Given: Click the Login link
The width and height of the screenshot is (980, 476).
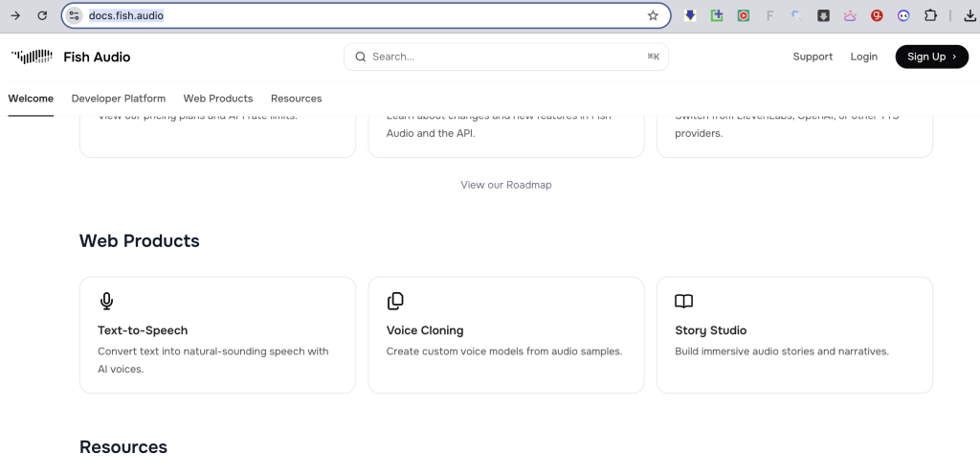Looking at the screenshot, I should coord(864,57).
